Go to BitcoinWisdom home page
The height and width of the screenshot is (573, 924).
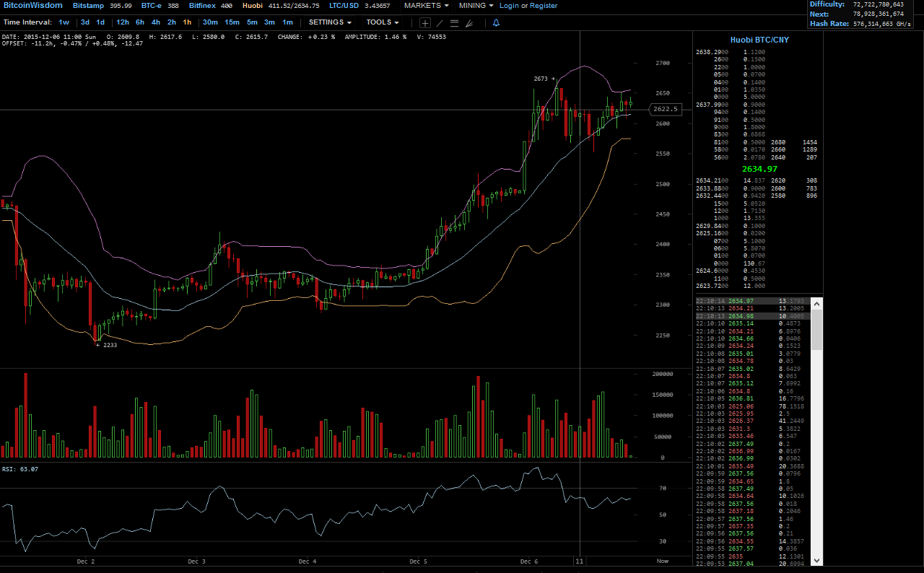point(32,5)
